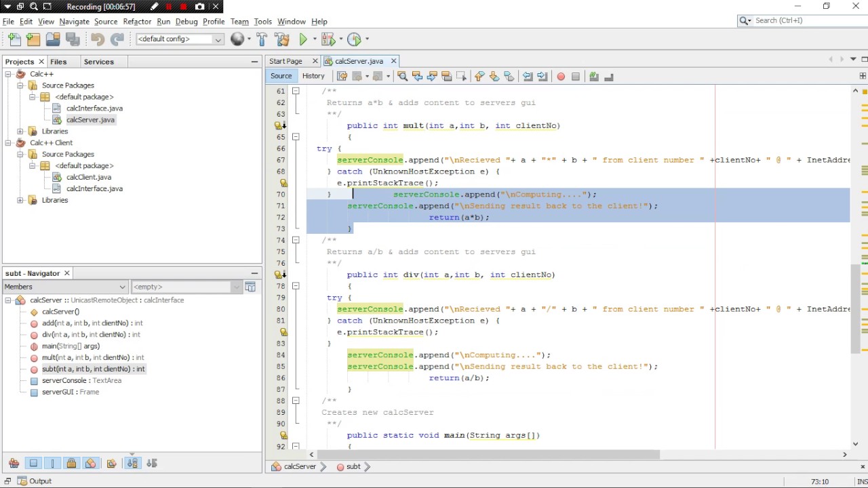
Task: Toggle Fully Qualified Names filter in Navigator
Action: pos(112,464)
